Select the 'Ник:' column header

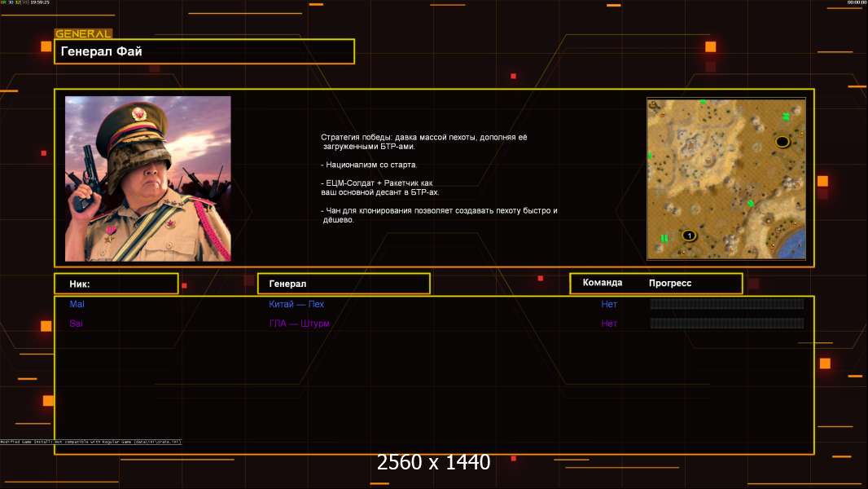116,284
